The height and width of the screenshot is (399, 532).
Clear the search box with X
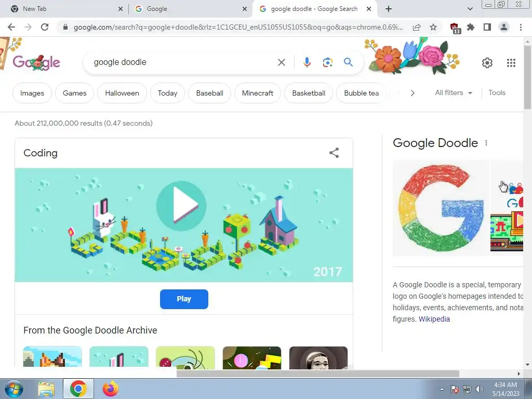point(281,62)
